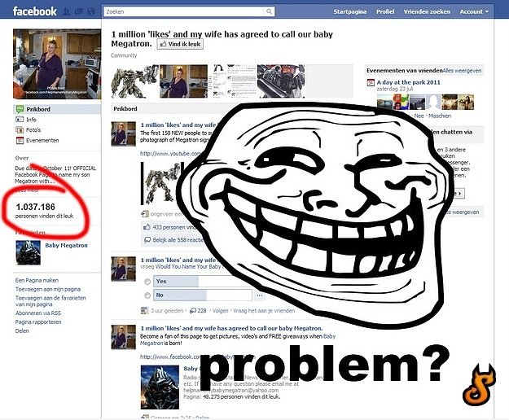Open the Info section
Image resolution: width=509 pixels, height=420 pixels.
(31, 120)
